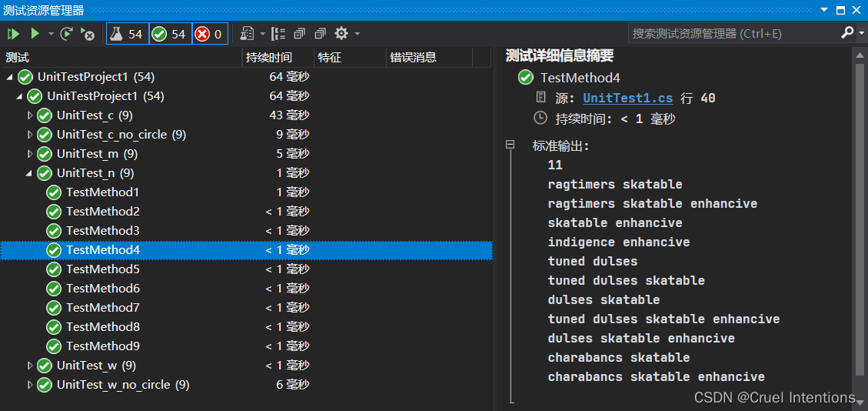Click the expand all tree icon

pos(300,34)
